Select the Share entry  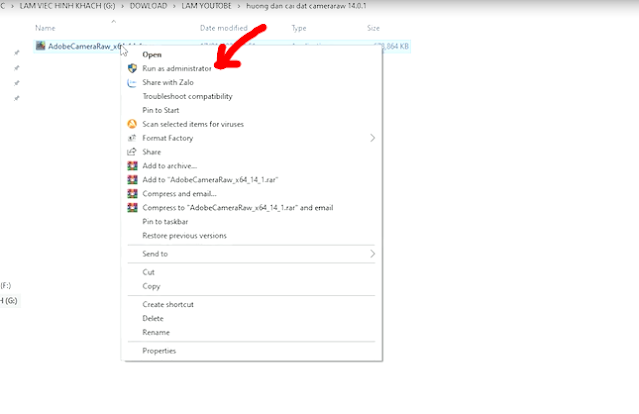tap(151, 152)
